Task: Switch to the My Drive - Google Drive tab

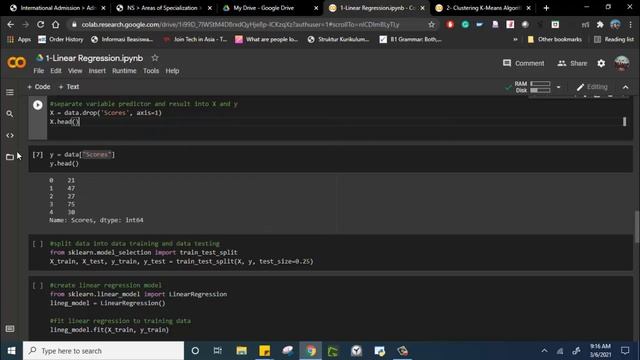Action: [x=269, y=8]
